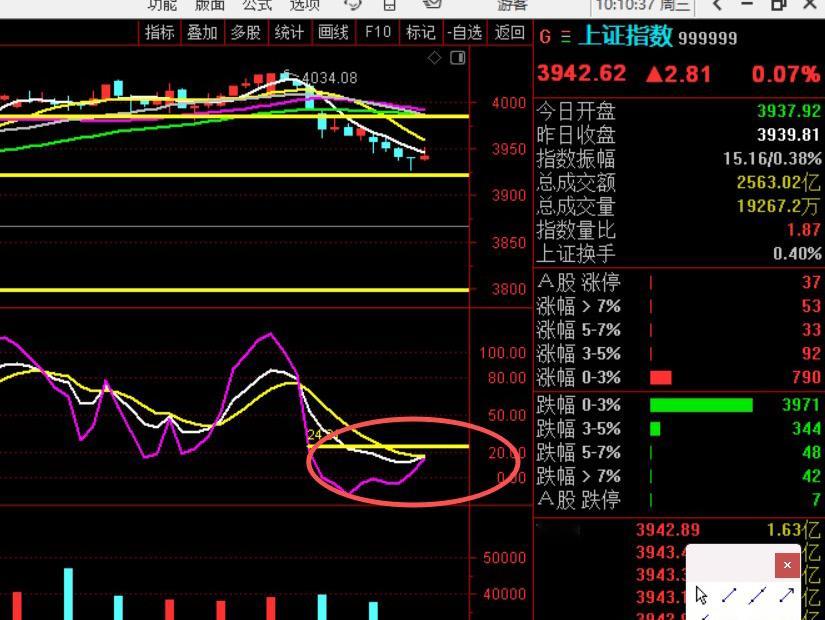Click the clock showing 10:10:37 周三
Image resolution: width=825 pixels, height=620 pixels.
pyautogui.click(x=642, y=6)
